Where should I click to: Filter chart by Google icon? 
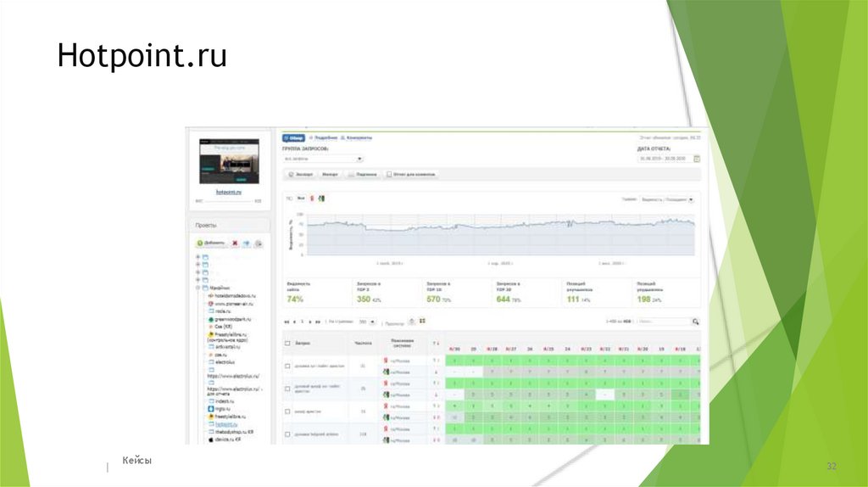[321, 199]
